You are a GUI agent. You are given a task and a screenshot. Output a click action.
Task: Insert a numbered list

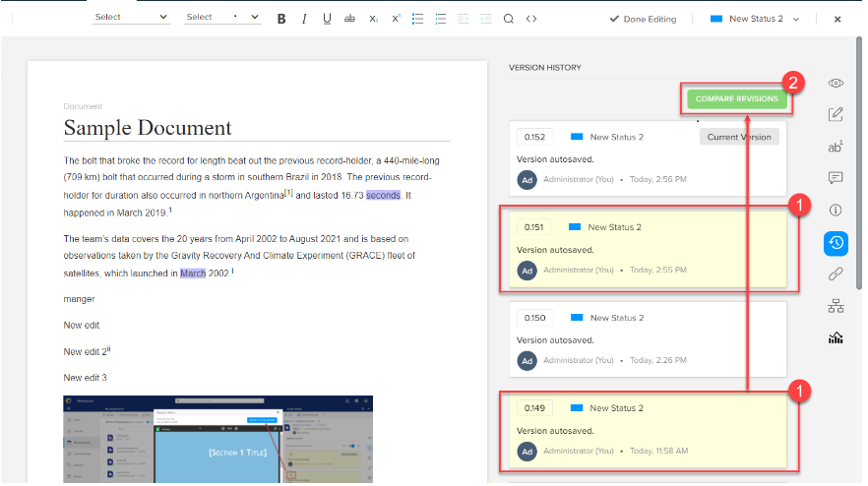tap(441, 19)
